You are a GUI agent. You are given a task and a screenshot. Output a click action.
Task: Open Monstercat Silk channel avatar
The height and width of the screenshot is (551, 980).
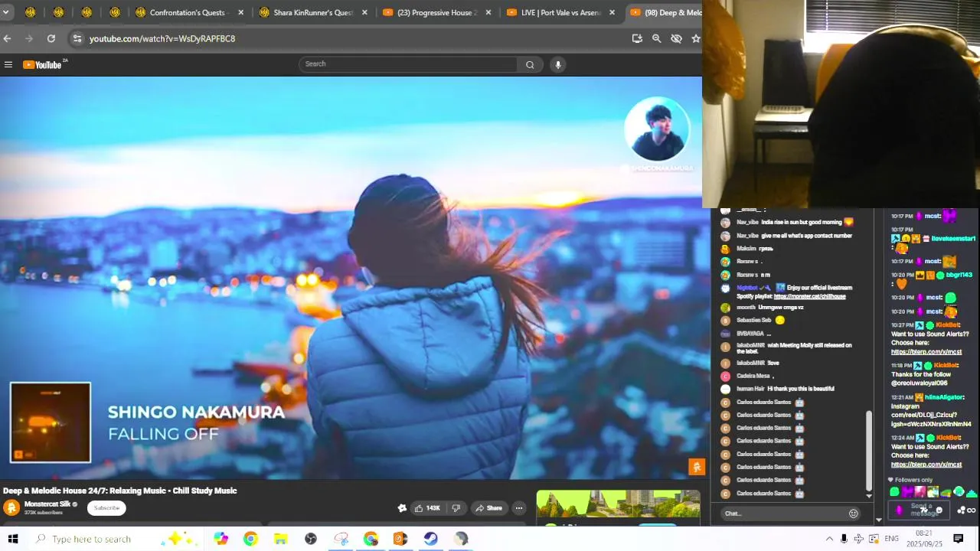pyautogui.click(x=11, y=507)
